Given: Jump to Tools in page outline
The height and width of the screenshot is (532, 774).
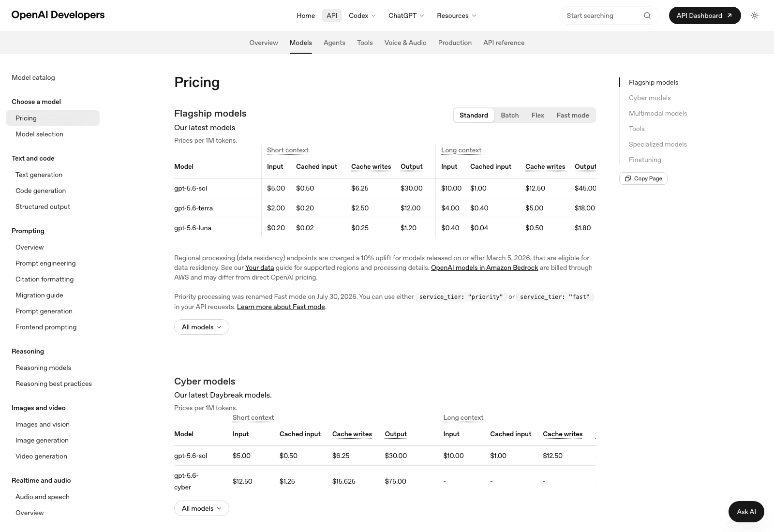Looking at the screenshot, I should pyautogui.click(x=637, y=129).
